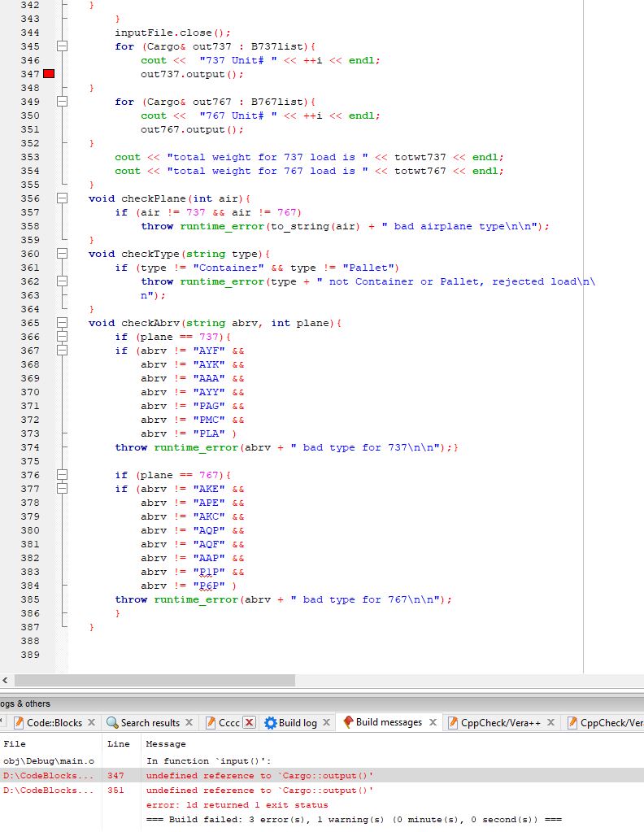Collapse the plane == 737 block fold at line 366

pos(62,337)
